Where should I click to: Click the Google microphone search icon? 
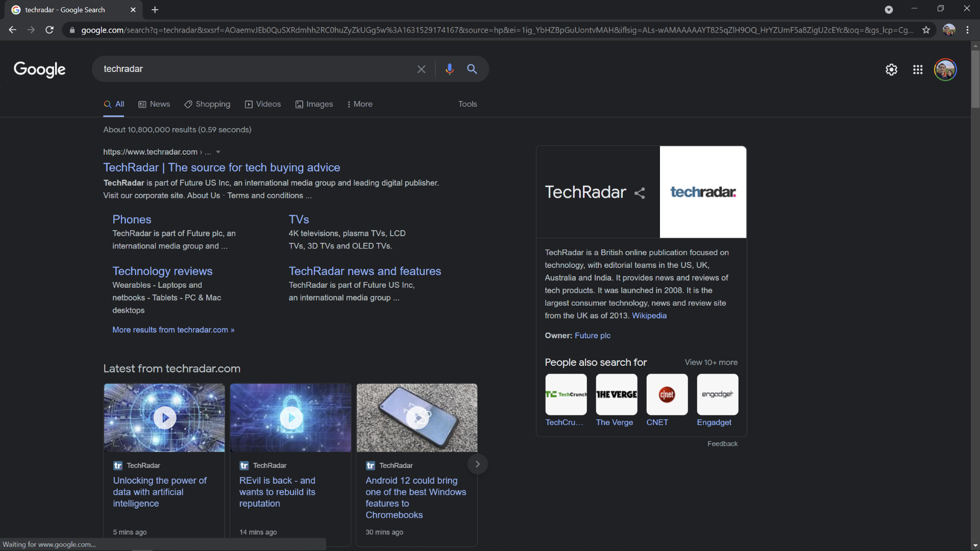point(449,69)
